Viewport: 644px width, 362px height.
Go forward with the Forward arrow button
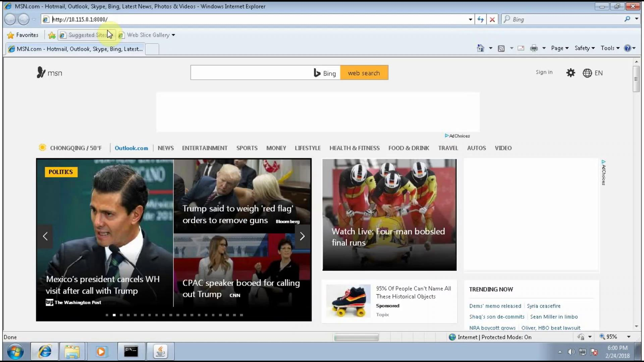click(23, 19)
